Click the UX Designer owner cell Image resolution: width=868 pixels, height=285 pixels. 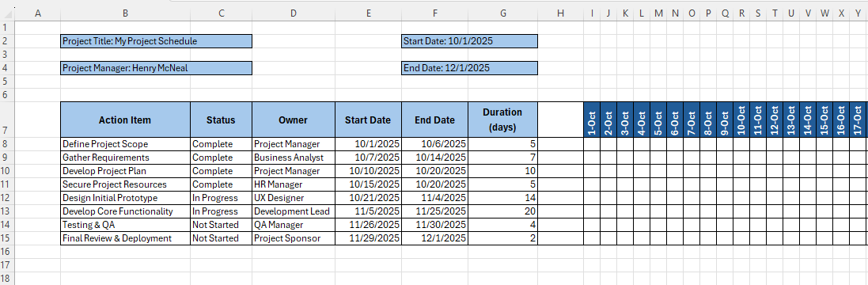(294, 198)
